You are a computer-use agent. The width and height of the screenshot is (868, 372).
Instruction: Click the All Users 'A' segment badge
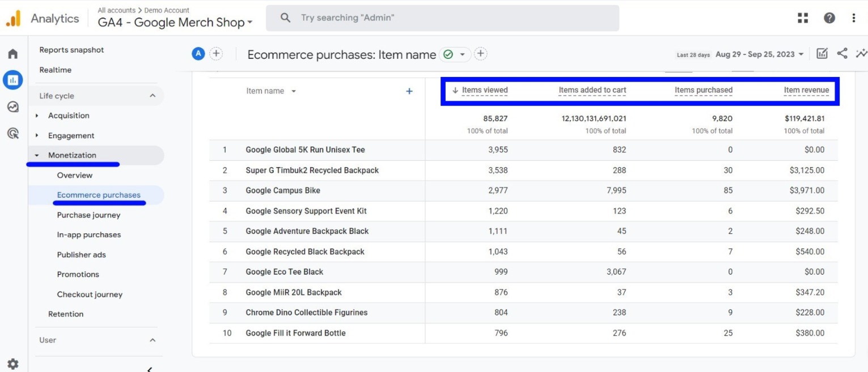pyautogui.click(x=198, y=54)
